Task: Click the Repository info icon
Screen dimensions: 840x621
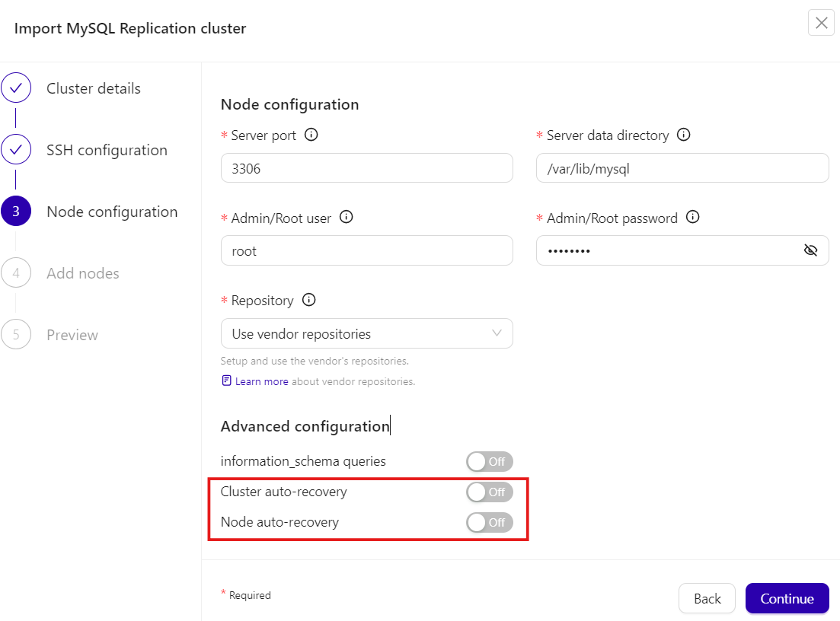Action: point(308,300)
